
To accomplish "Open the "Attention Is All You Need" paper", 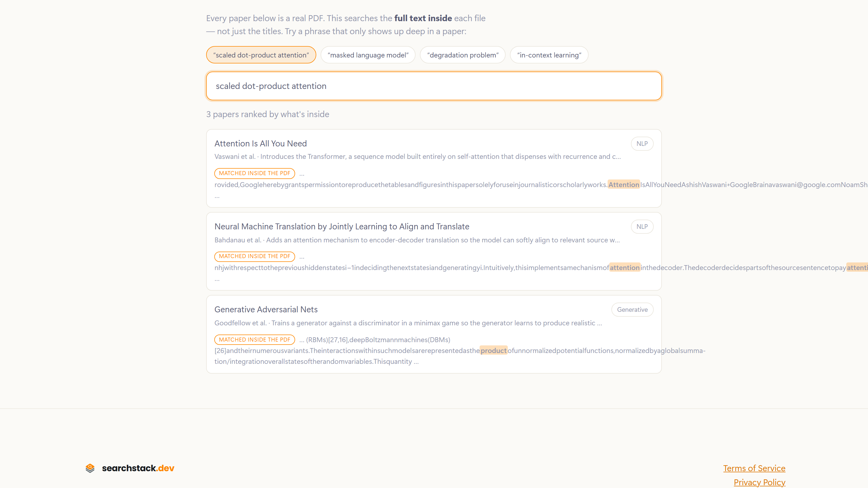I will pos(260,143).
